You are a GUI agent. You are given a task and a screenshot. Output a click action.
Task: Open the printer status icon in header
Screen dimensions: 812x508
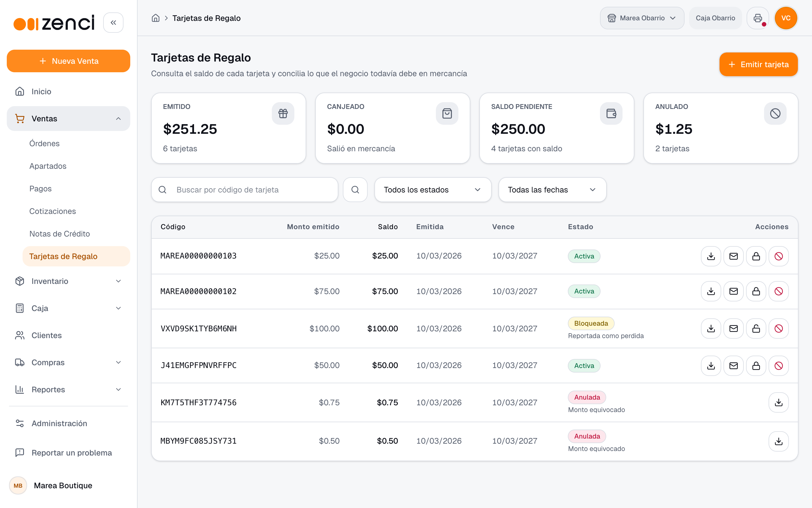coord(758,18)
